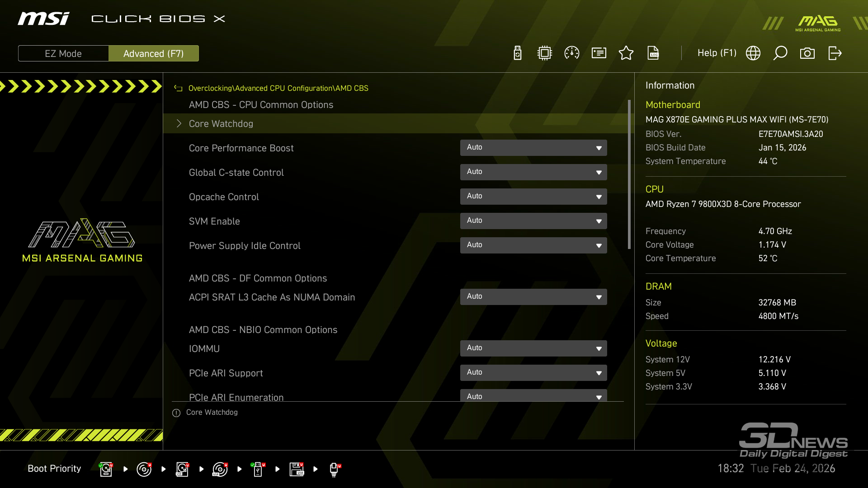Click the star Favorites icon

[x=626, y=53]
